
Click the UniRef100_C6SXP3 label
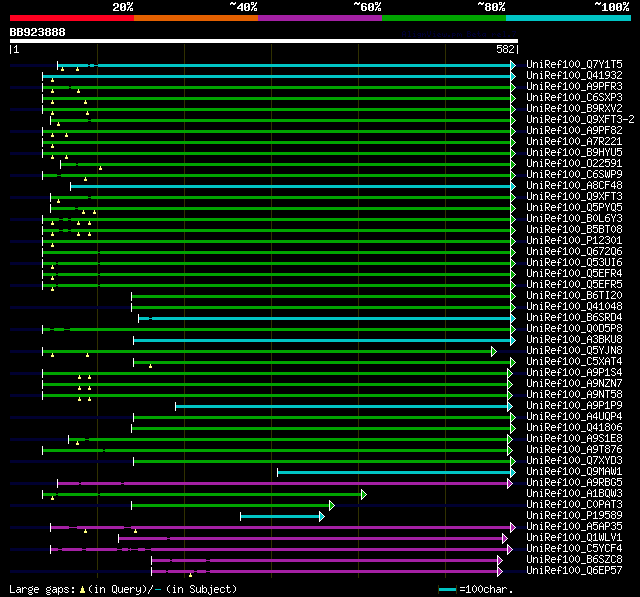click(574, 98)
